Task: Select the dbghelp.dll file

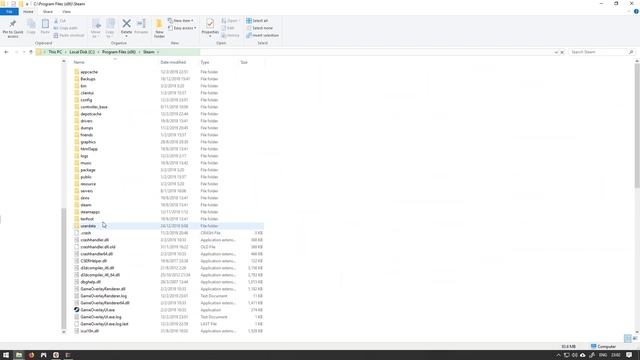Action: coord(91,282)
